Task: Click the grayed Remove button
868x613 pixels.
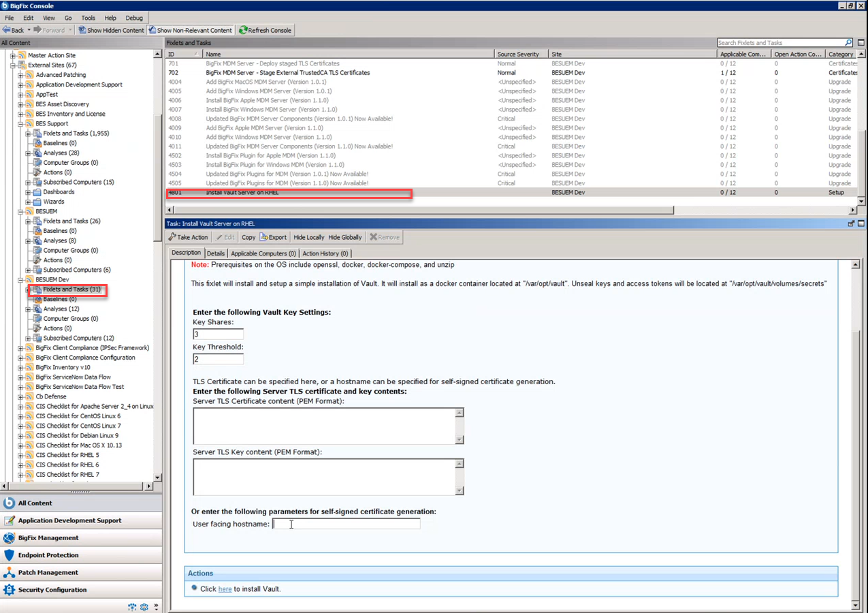Action: coord(385,237)
